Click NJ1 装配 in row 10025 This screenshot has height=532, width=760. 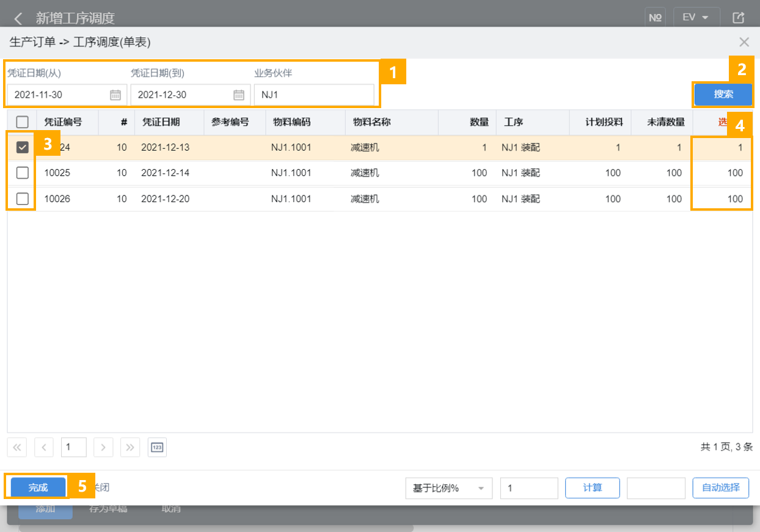tap(521, 173)
